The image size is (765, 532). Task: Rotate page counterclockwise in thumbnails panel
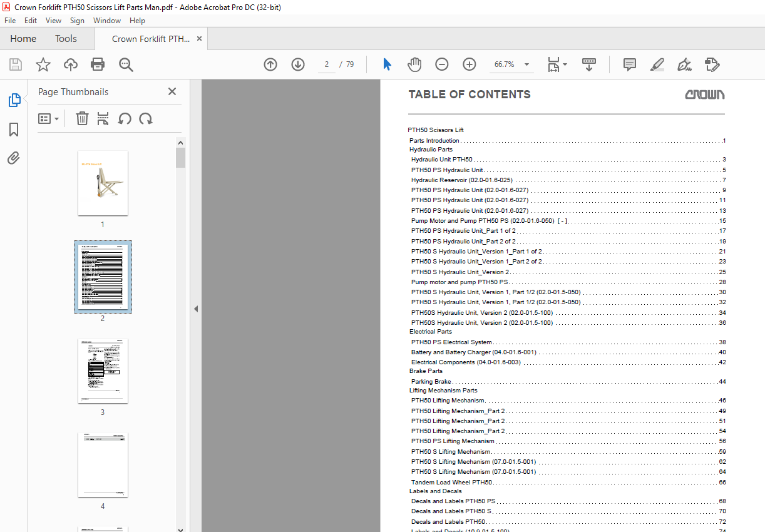(x=125, y=118)
